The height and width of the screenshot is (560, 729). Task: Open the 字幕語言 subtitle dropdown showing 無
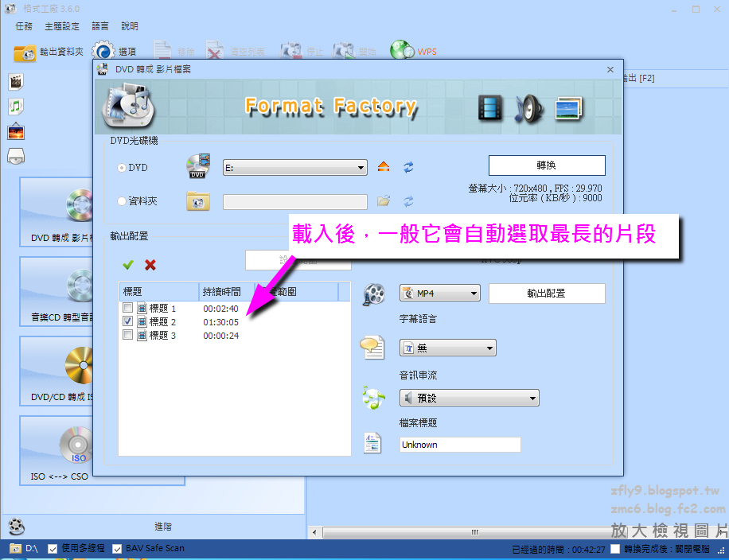tap(448, 348)
